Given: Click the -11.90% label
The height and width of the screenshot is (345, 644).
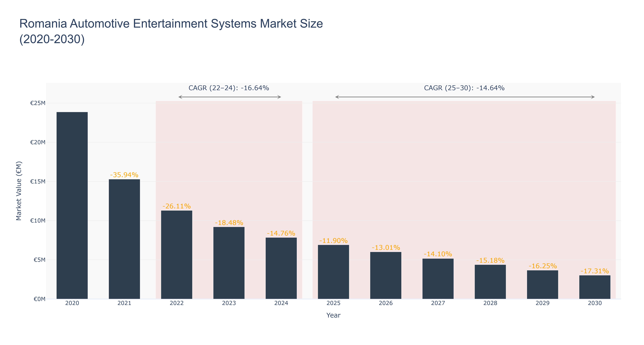Looking at the screenshot, I should click(333, 240).
